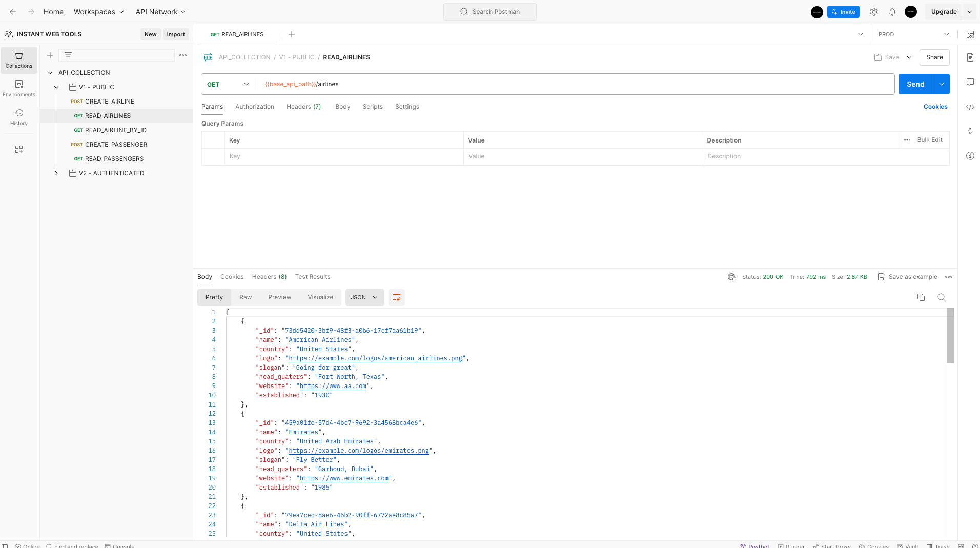Open the API Network dropdown
This screenshot has width=980, height=548.
[x=160, y=12]
